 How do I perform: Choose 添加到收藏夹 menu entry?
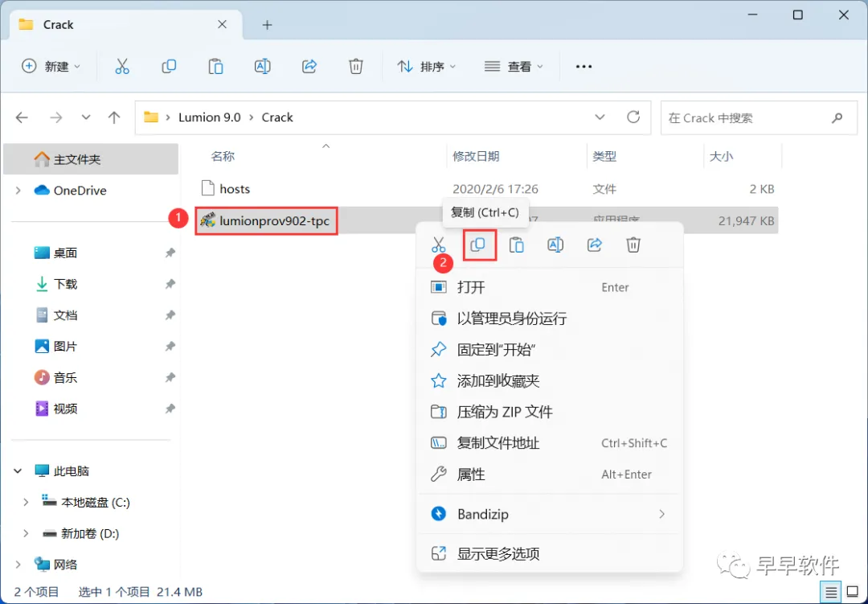click(x=549, y=380)
